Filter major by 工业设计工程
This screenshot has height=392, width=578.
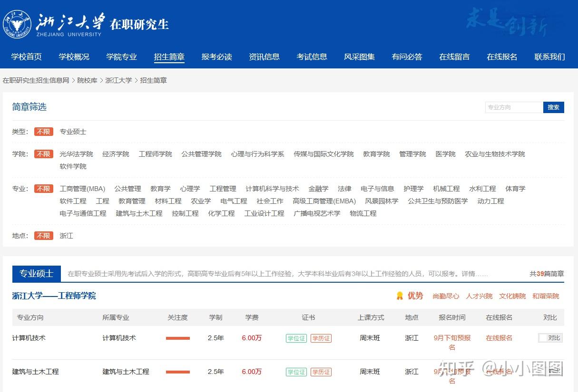(264, 213)
